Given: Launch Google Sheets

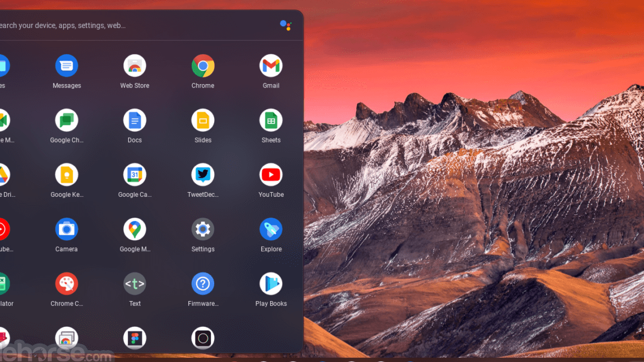Looking at the screenshot, I should (x=271, y=120).
